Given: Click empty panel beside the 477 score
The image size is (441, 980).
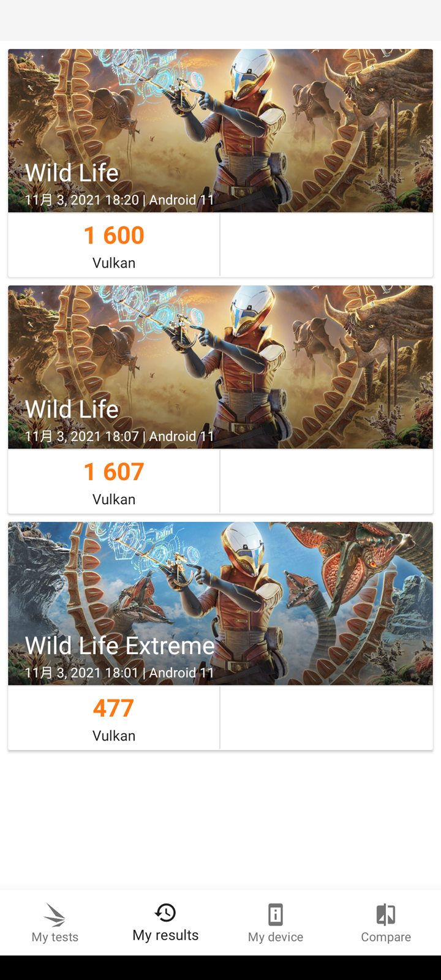Looking at the screenshot, I should pos(326,718).
